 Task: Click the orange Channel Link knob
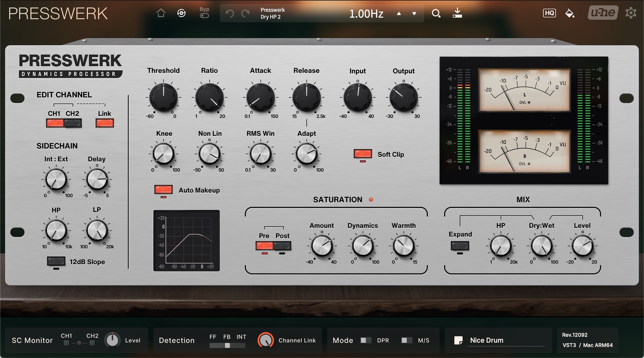(266, 340)
